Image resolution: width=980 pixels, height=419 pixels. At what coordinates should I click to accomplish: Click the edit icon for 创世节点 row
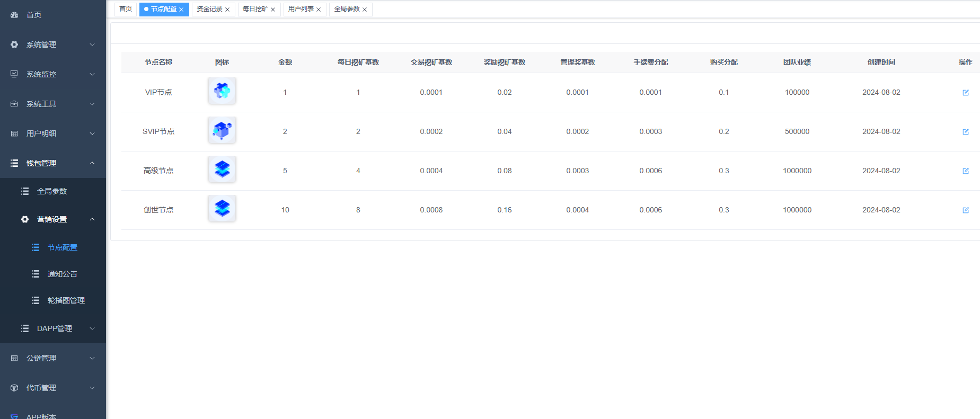(965, 210)
